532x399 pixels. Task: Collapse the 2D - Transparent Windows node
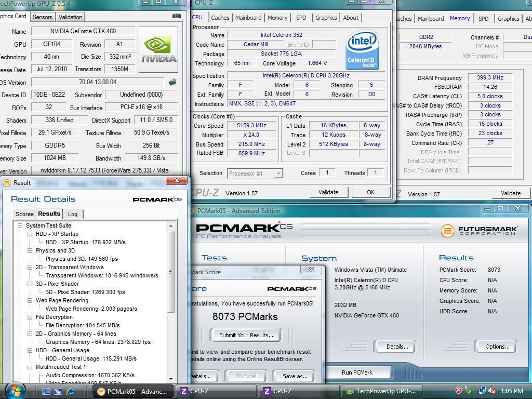click(x=30, y=268)
